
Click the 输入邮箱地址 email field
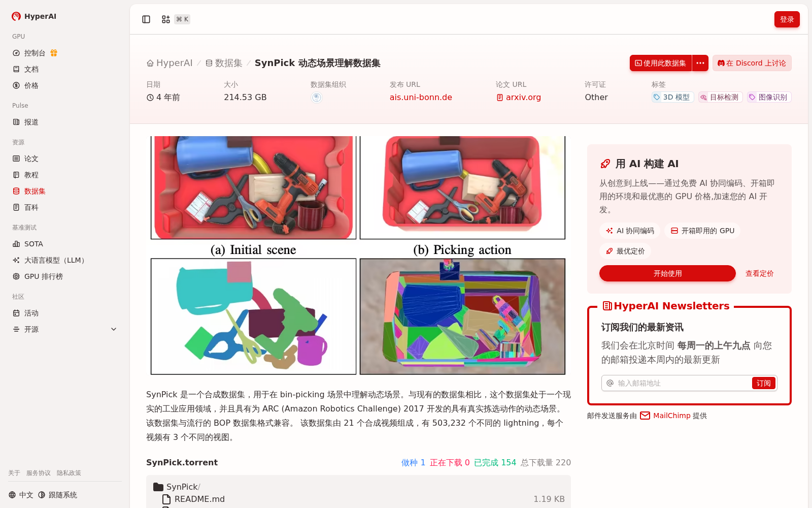[683, 383]
